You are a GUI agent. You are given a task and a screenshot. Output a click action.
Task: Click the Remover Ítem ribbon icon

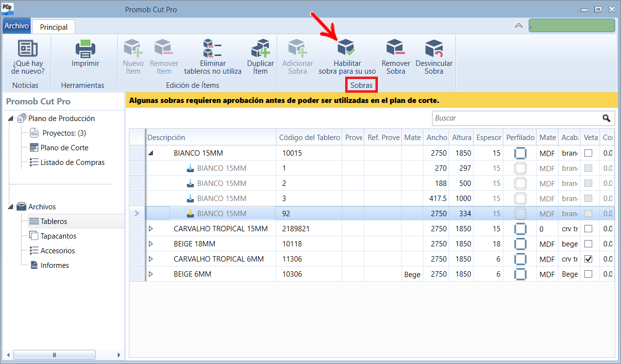pos(164,48)
